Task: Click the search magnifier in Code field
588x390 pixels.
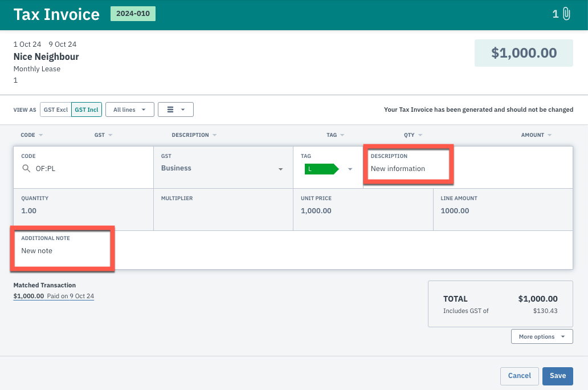Action: click(x=26, y=169)
